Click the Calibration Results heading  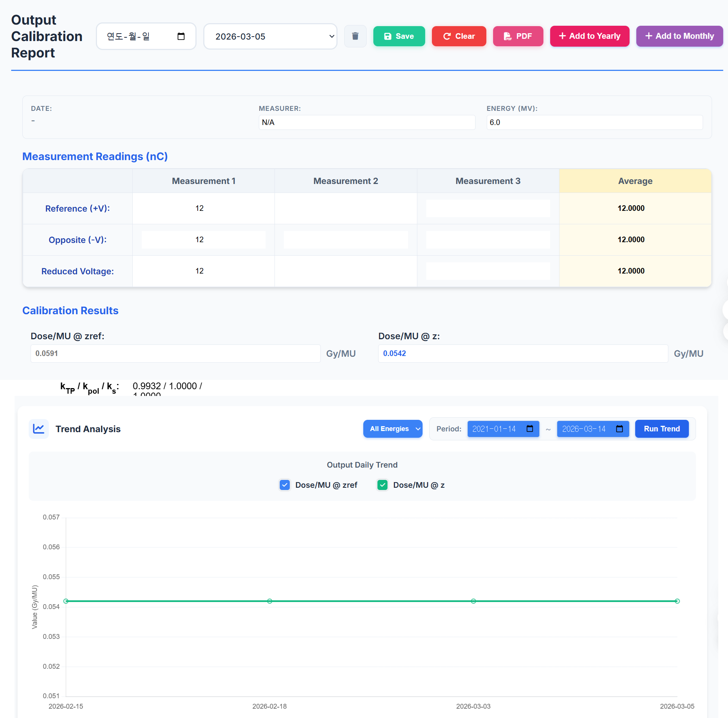click(x=70, y=310)
